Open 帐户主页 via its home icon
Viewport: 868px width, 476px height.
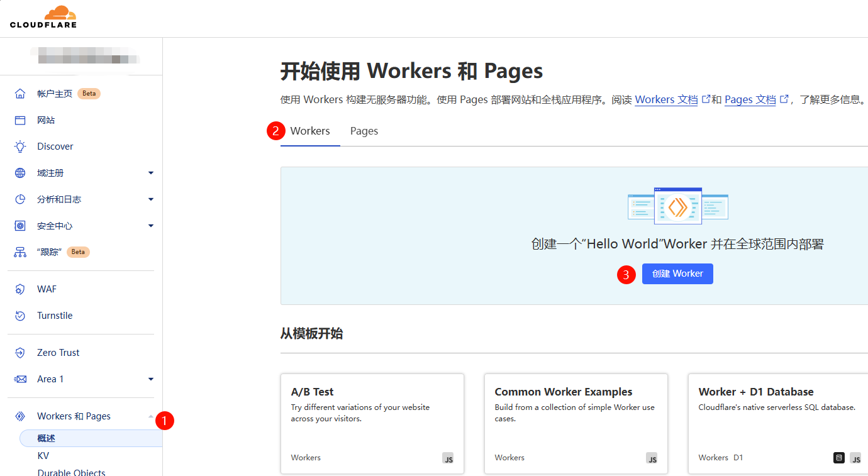point(19,93)
